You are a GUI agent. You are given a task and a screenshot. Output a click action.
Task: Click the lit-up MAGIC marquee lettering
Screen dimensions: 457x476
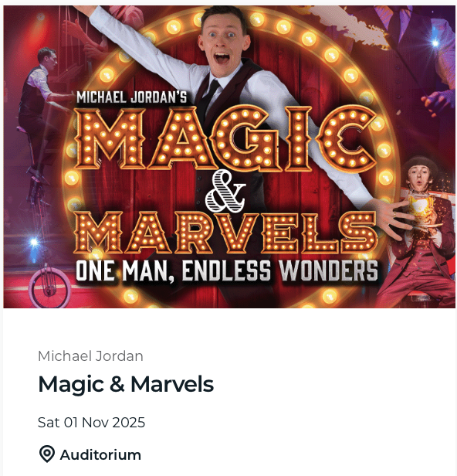pyautogui.click(x=226, y=139)
